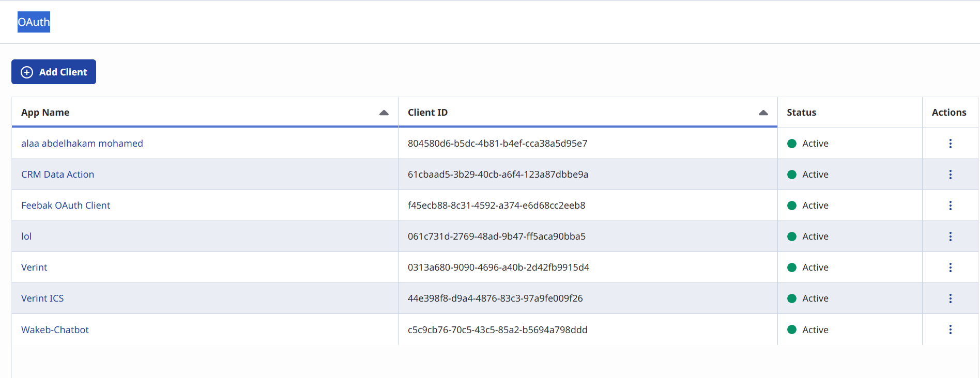This screenshot has height=378, width=980.
Task: Click the green Active status dot for lol
Action: 791,237
